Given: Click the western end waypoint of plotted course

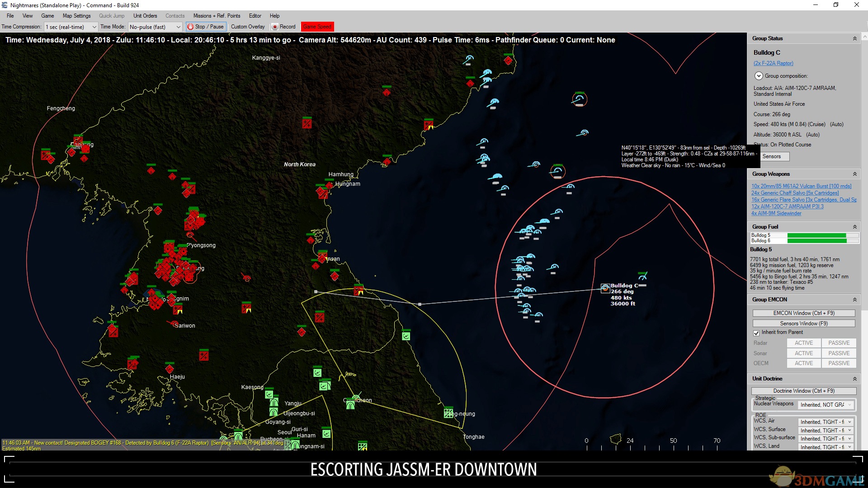Looking at the screenshot, I should pos(316,291).
